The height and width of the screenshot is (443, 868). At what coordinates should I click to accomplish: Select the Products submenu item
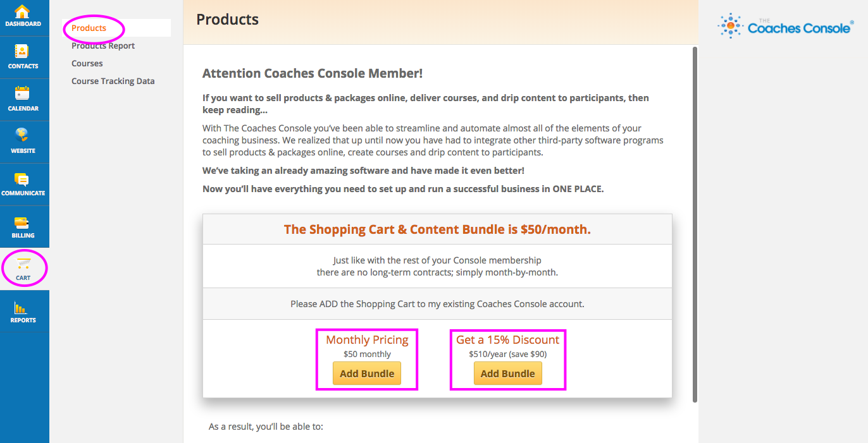click(89, 28)
